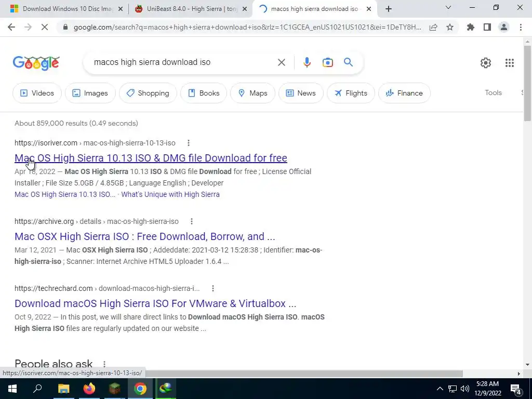Open the Google apps grid
532x399 pixels.
509,63
